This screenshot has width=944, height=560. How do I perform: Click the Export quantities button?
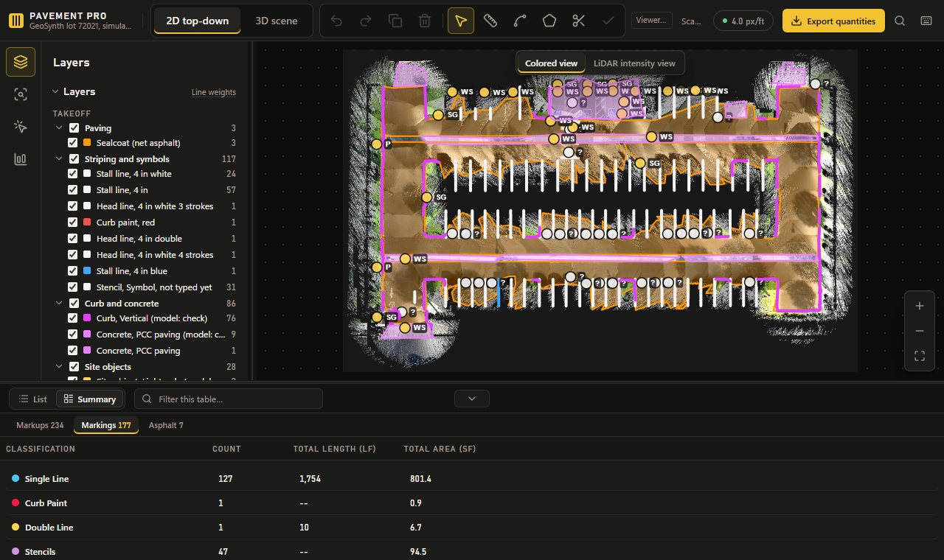pos(833,21)
